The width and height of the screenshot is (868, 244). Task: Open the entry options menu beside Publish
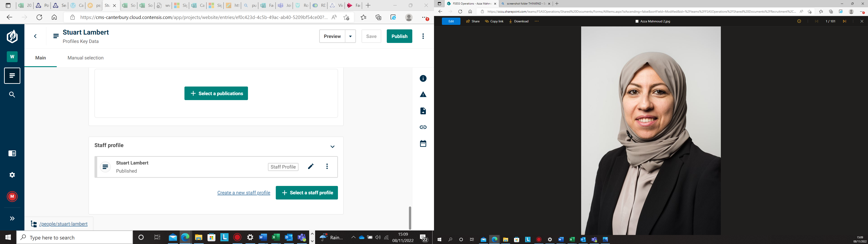tap(423, 36)
